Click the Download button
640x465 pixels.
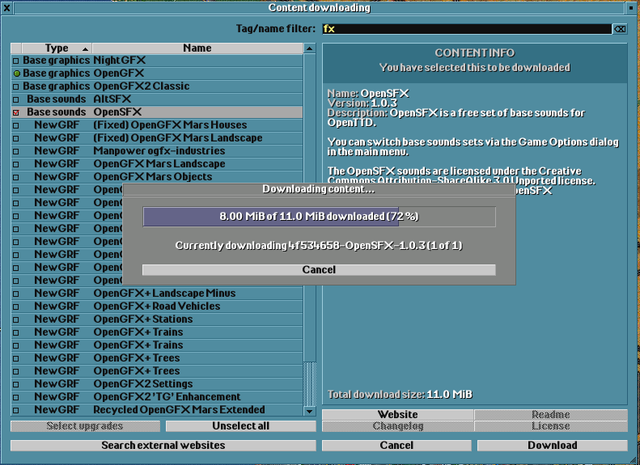tap(552, 445)
